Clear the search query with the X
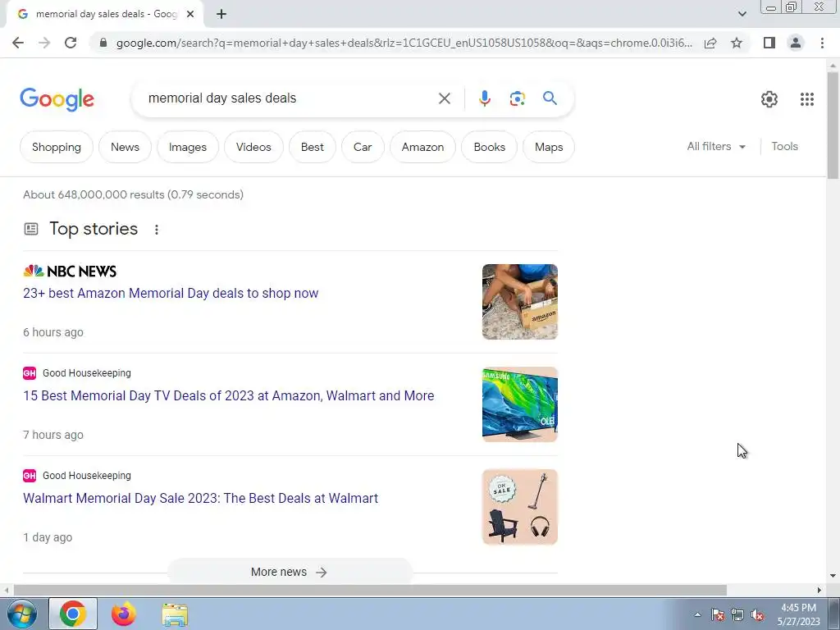This screenshot has height=630, width=840. click(x=444, y=98)
